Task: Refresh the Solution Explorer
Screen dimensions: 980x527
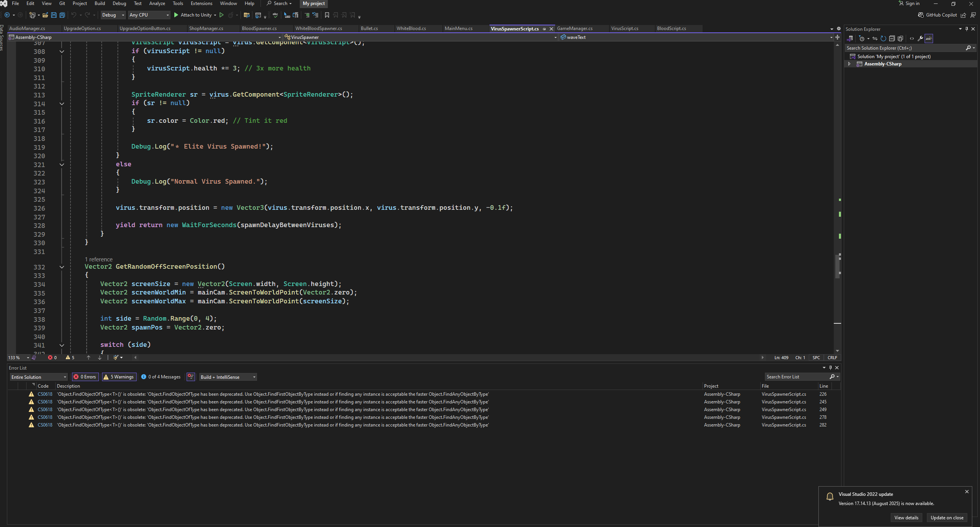Action: click(883, 38)
